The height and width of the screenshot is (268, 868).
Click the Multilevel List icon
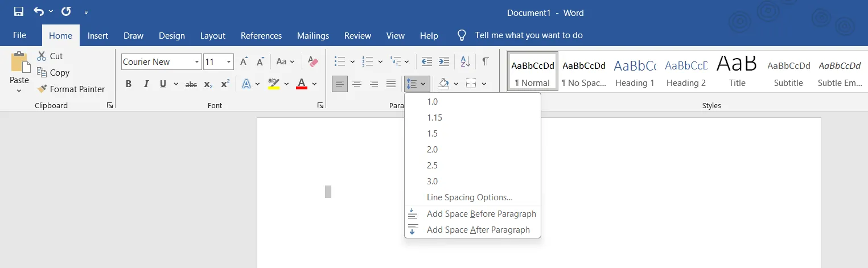pyautogui.click(x=396, y=61)
